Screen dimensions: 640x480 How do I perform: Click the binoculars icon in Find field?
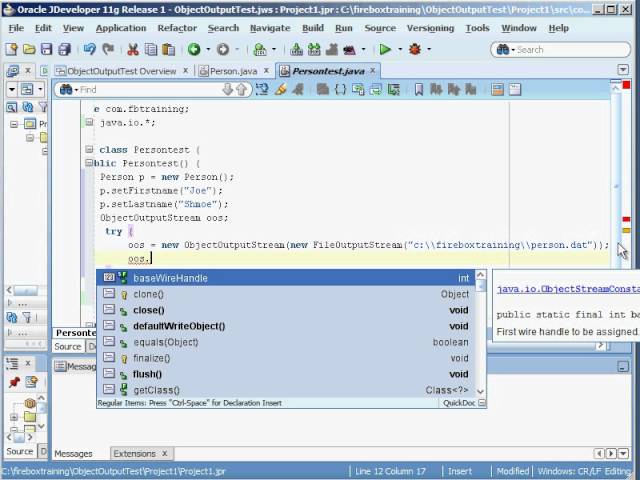coord(65,89)
